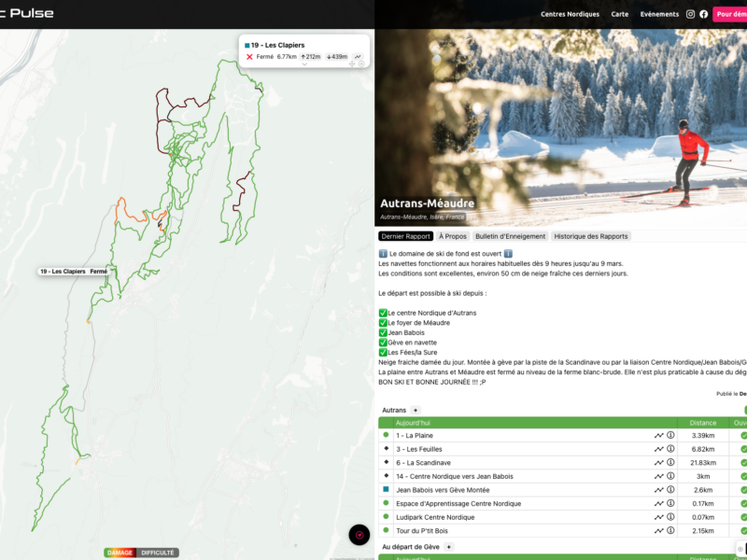The width and height of the screenshot is (747, 560).
Task: Switch map coloring to Damage
Action: tap(120, 553)
